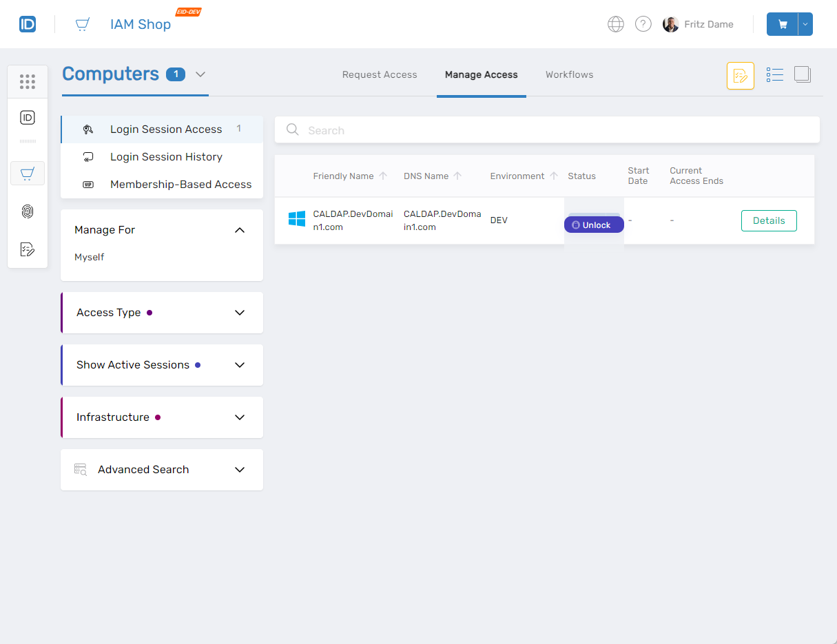
Task: Open the fingerprint access icon in the sidebar
Action: [28, 211]
